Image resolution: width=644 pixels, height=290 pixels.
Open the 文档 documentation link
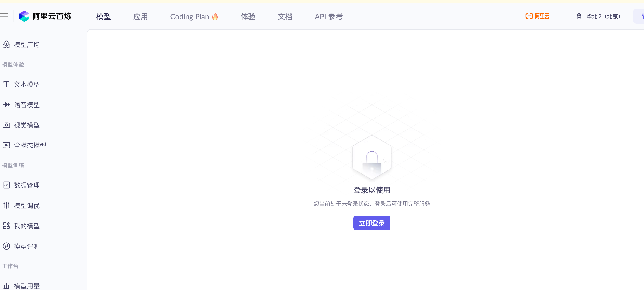point(285,17)
